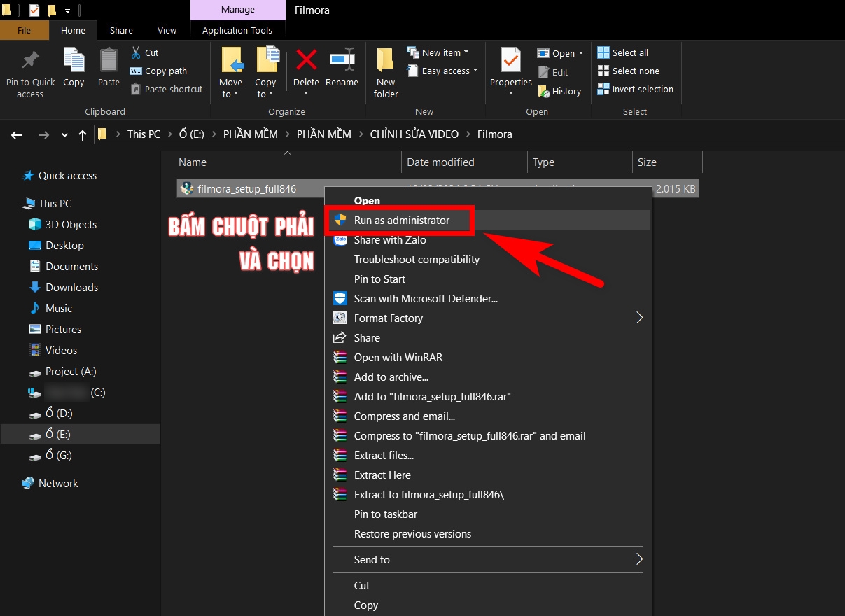
Task: Sort by the Name column header
Action: (x=193, y=162)
